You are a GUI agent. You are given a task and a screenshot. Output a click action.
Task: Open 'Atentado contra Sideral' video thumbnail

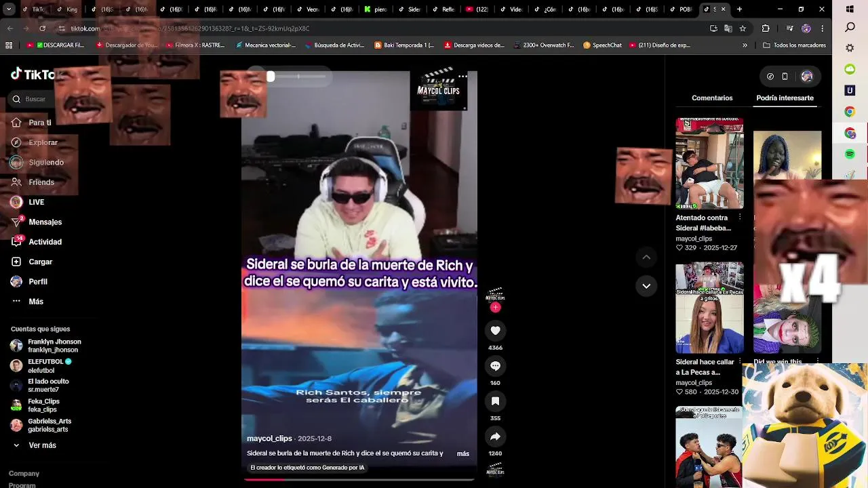(x=709, y=163)
